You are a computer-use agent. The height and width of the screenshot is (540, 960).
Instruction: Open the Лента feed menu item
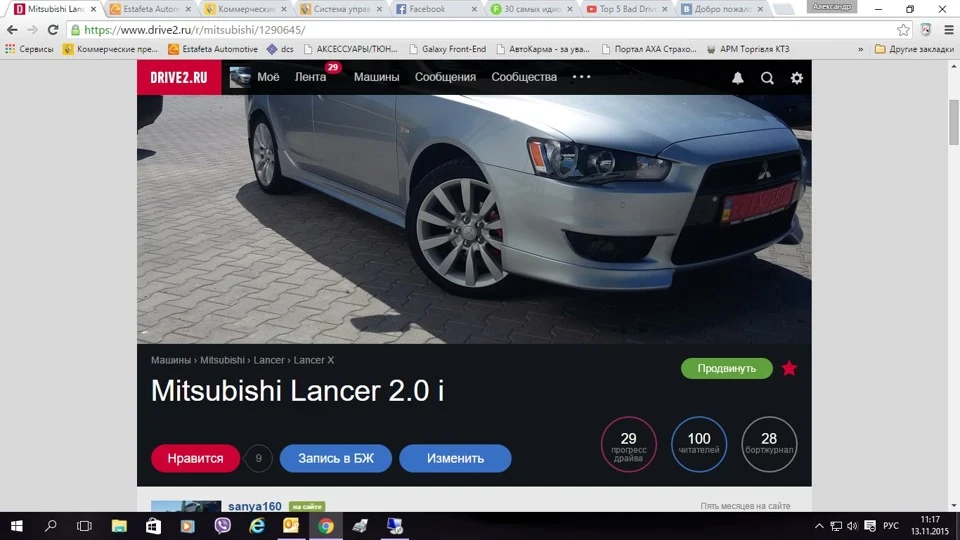(x=310, y=77)
